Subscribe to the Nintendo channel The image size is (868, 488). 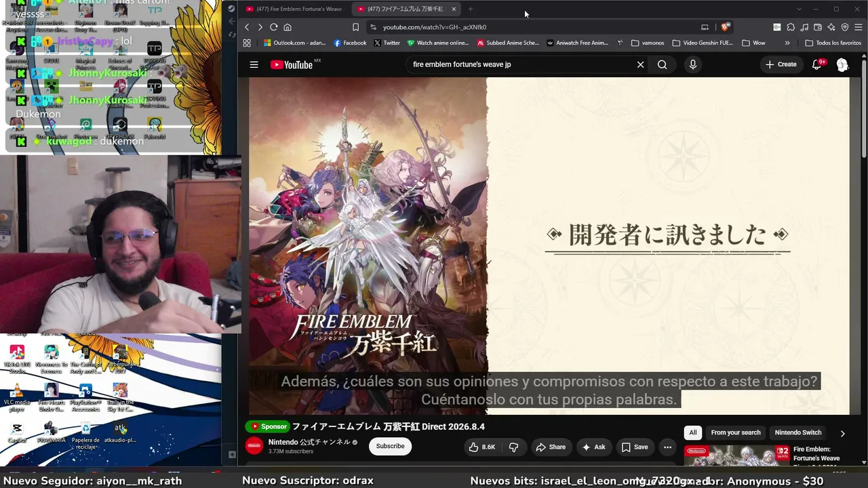tap(390, 446)
